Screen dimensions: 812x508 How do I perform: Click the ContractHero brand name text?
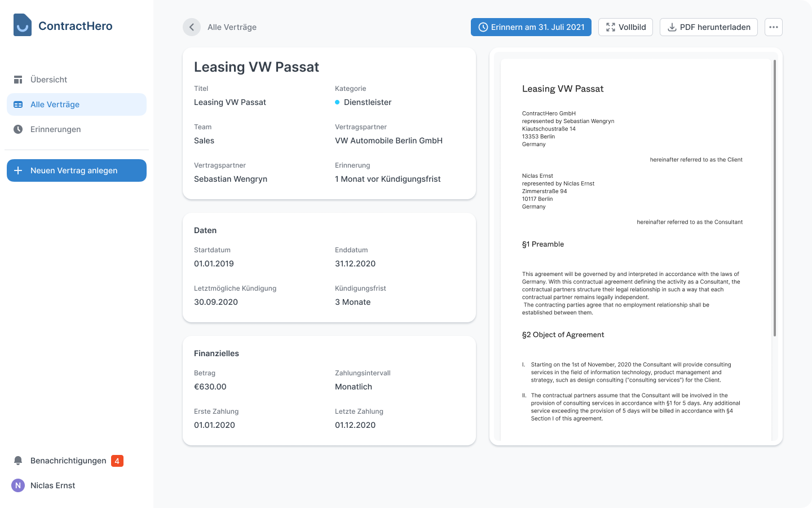pos(76,26)
